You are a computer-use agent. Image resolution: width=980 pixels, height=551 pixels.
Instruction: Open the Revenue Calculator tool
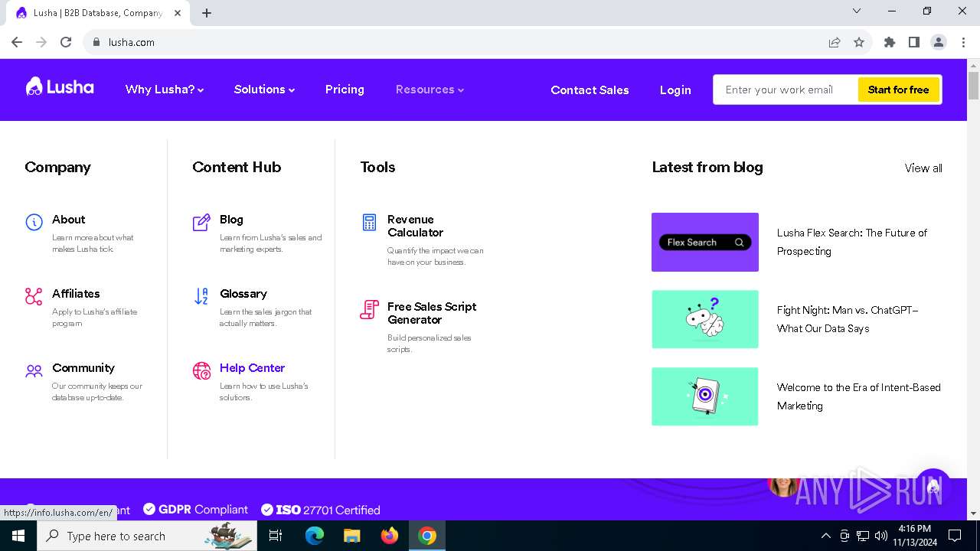click(x=415, y=226)
